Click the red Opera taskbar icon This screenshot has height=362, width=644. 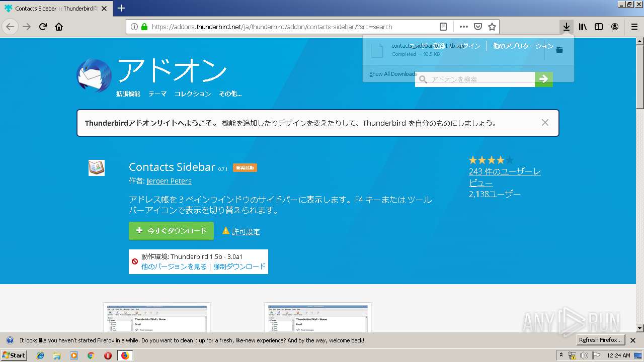point(108,355)
